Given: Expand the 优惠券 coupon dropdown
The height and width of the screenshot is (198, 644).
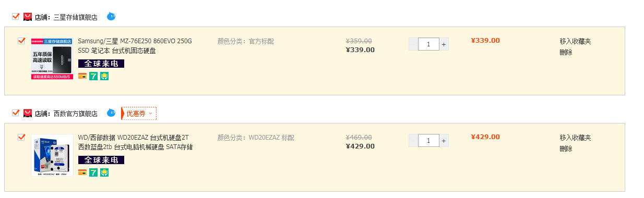Looking at the screenshot, I should point(139,113).
